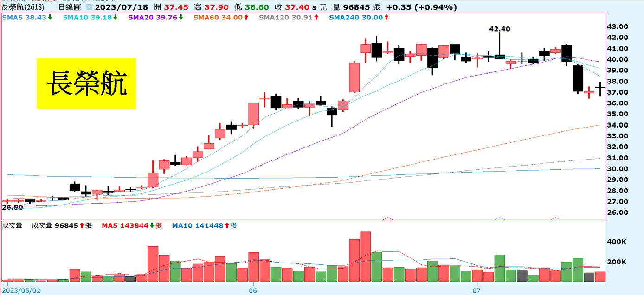Click the tallest red volume bar
This screenshot has width=644, height=295.
point(365,257)
